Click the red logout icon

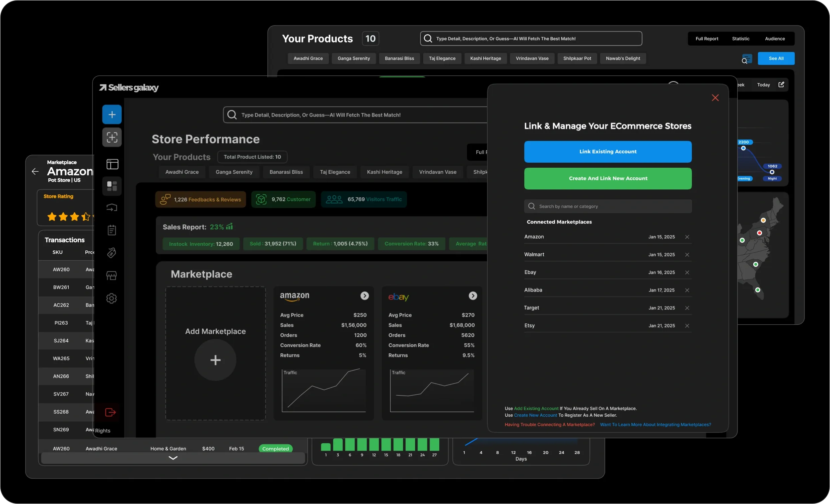tap(110, 412)
